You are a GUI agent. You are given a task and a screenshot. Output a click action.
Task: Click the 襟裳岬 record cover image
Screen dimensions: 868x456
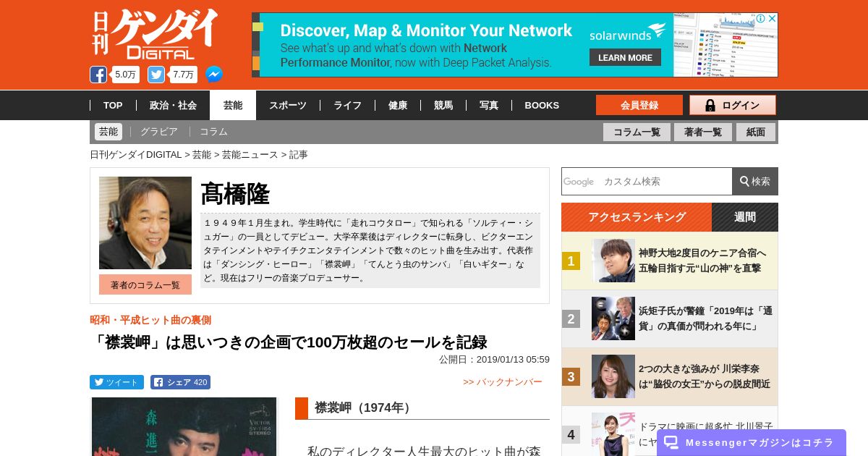[184, 426]
